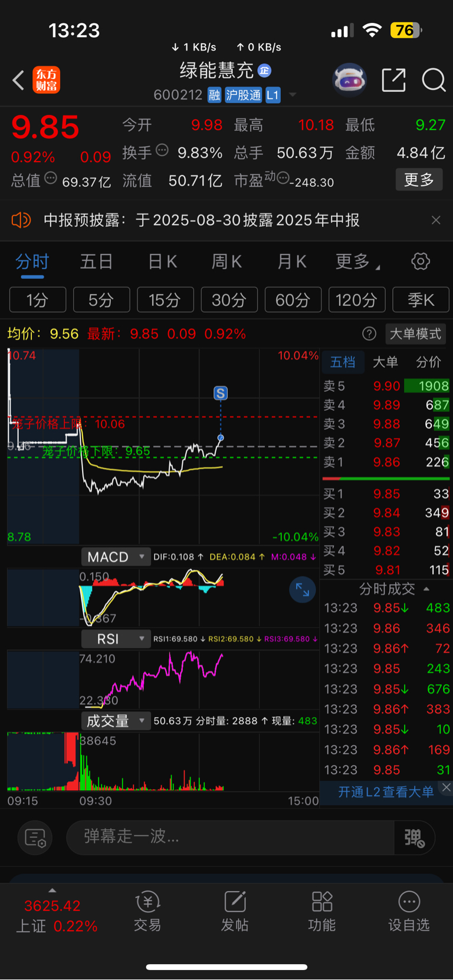Select the 分价 tab
This screenshot has width=453, height=980.
(428, 362)
